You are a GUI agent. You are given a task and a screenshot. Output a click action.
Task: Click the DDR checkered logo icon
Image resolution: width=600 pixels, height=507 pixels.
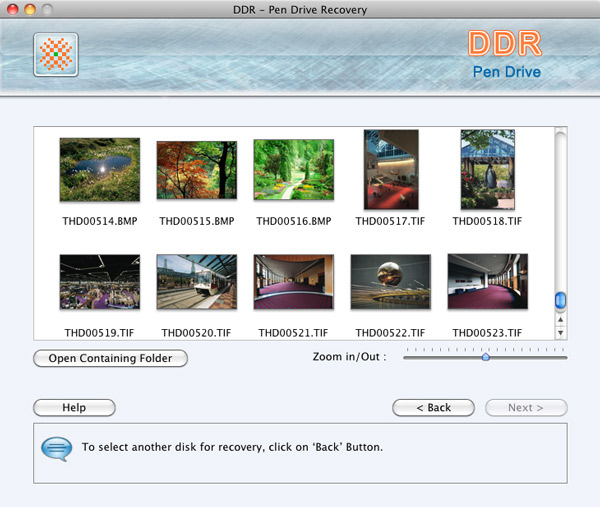(x=55, y=55)
